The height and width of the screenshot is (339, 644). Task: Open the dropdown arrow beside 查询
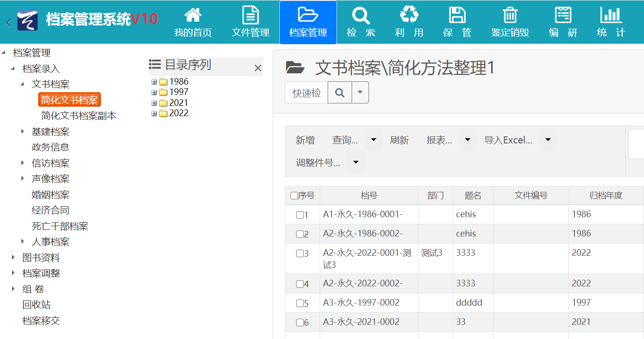373,140
